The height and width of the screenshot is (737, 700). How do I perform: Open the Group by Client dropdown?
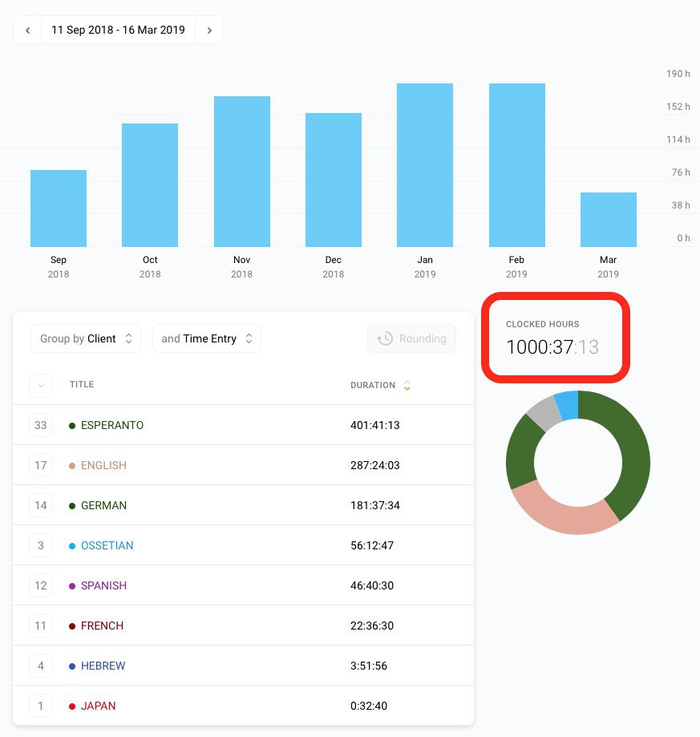[x=86, y=338]
